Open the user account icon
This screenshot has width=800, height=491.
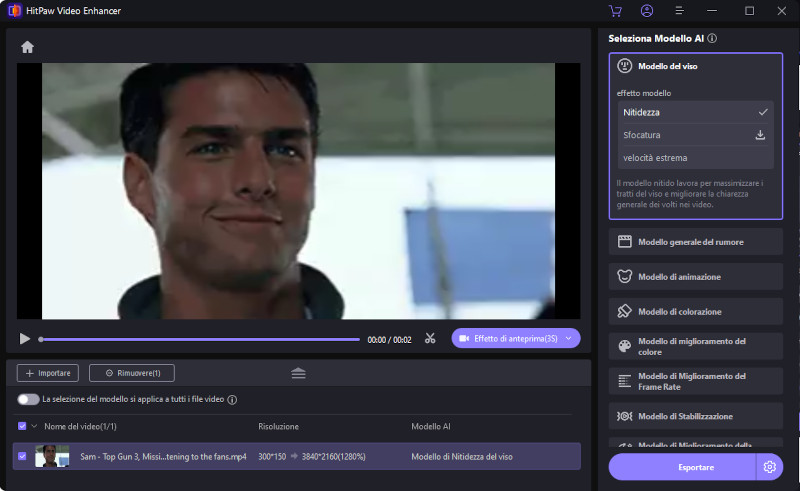[x=647, y=11]
